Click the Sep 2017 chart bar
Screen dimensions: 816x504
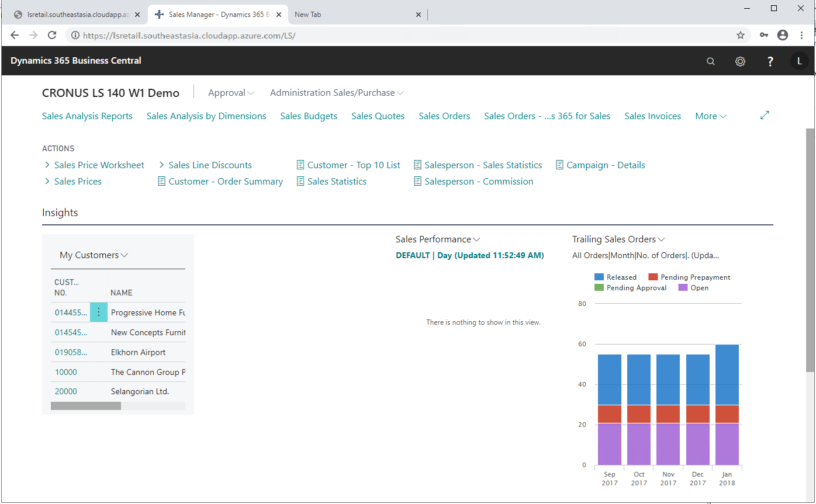[610, 409]
